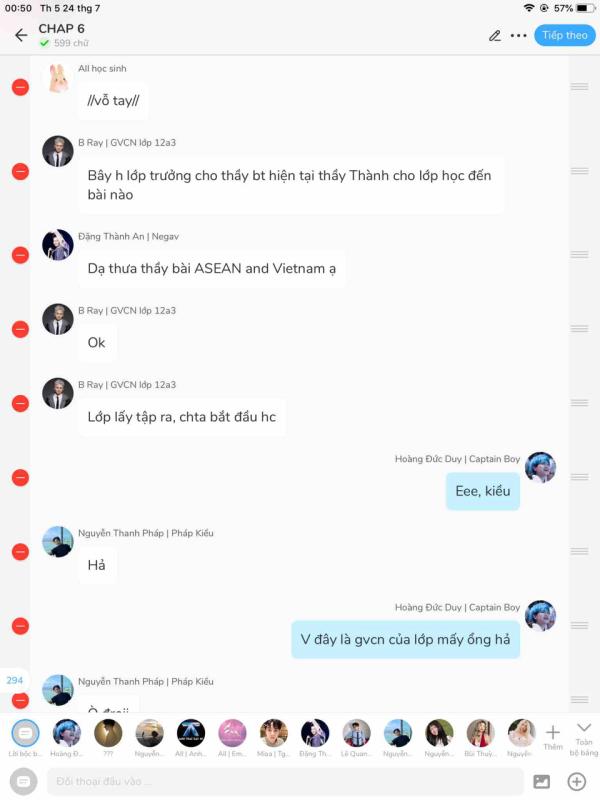Delete the Eee, kiều message via red minus
The height and width of the screenshot is (800, 600).
point(20,478)
